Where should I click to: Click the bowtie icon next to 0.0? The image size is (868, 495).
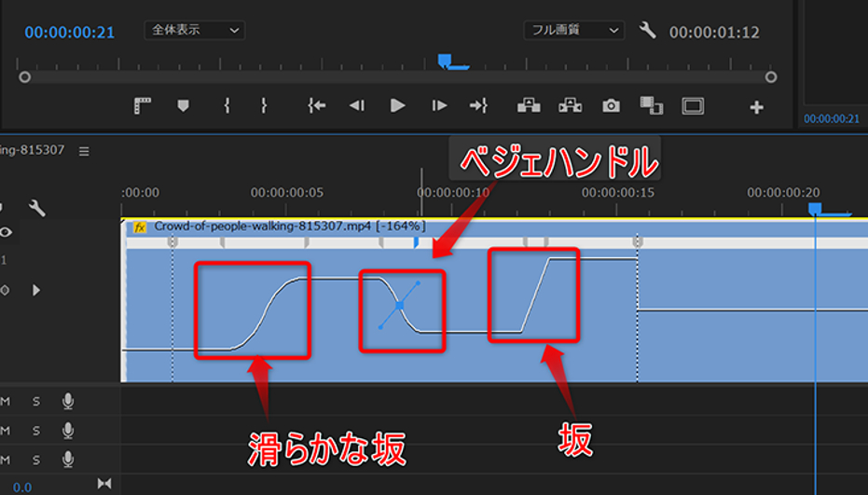coord(104,484)
